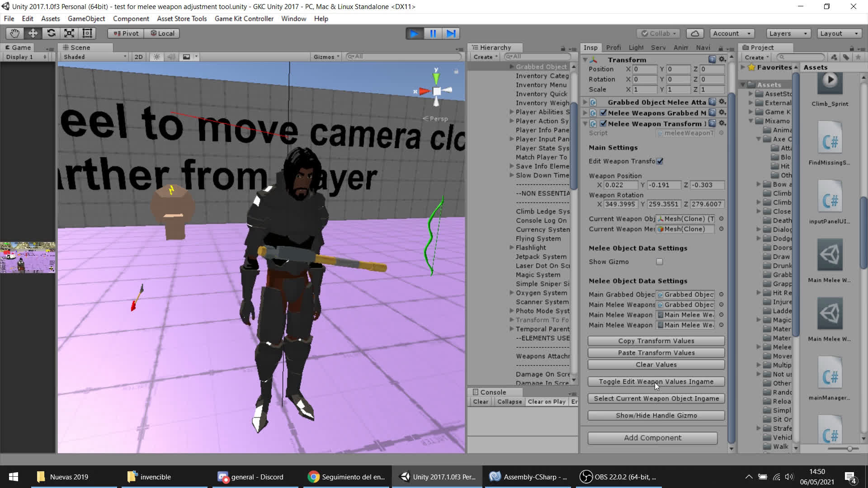This screenshot has height=488, width=868.
Task: Enable the Show Gizmo checkbox
Action: pyautogui.click(x=660, y=262)
